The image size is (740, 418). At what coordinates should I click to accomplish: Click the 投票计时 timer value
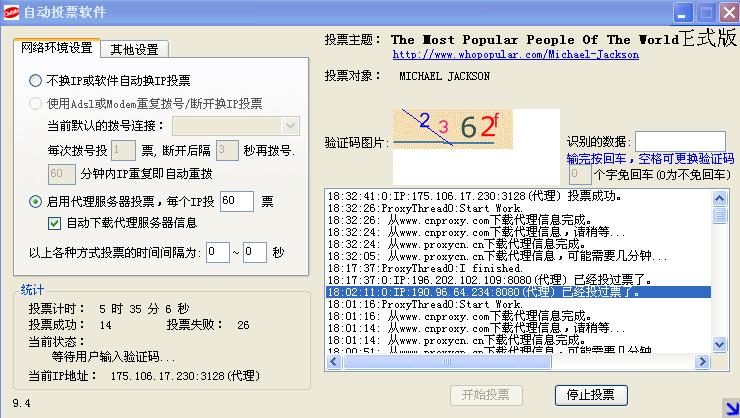point(144,309)
